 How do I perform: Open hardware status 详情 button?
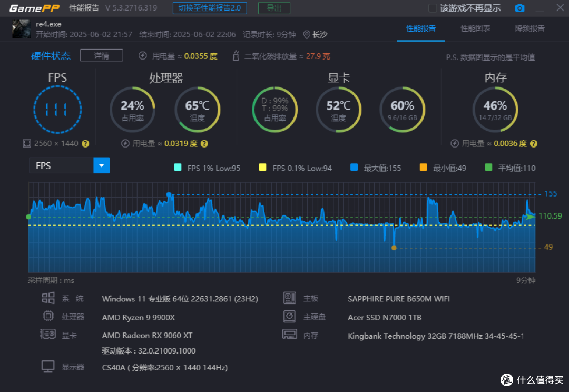(x=101, y=55)
